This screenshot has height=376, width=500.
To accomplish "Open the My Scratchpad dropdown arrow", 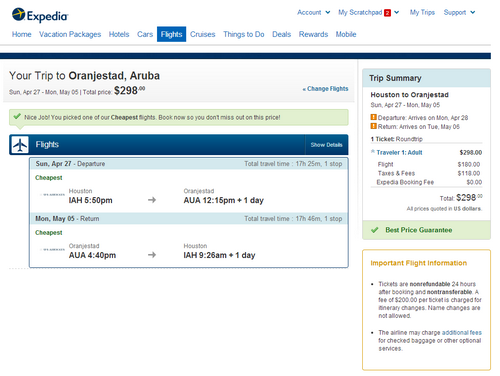I will [396, 12].
